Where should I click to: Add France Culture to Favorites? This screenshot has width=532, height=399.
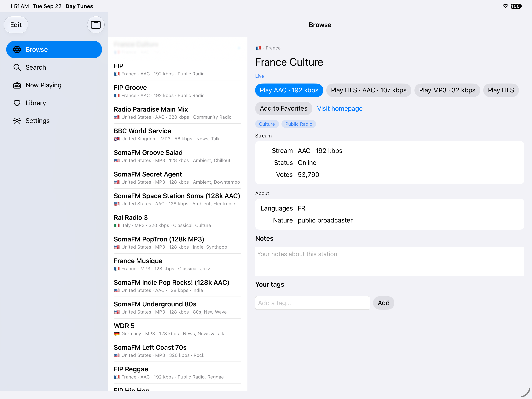point(284,108)
